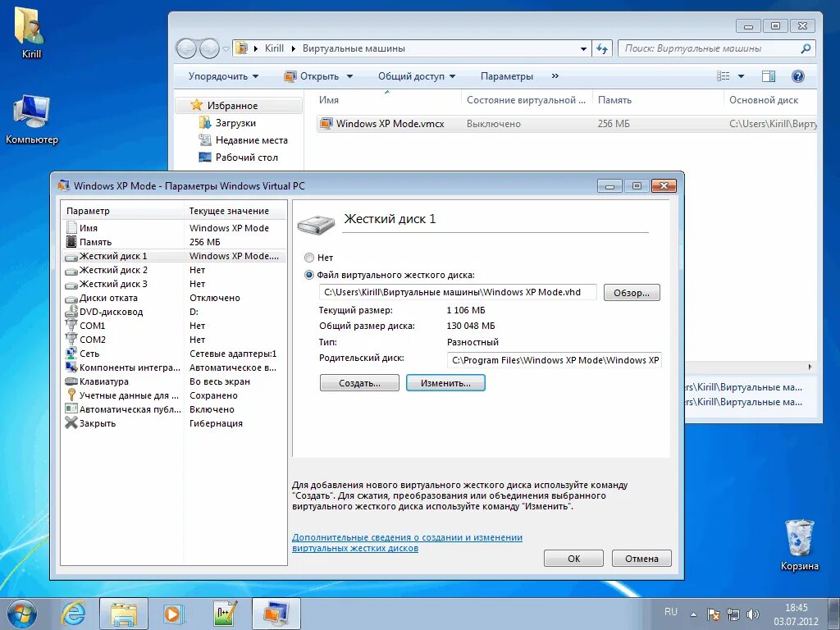Select the Имя parameter row
Viewport: 840px width, 630px height.
[x=175, y=228]
